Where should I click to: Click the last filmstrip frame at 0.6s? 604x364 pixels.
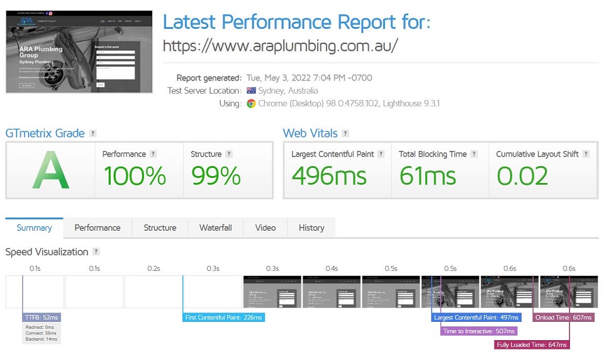(x=569, y=292)
